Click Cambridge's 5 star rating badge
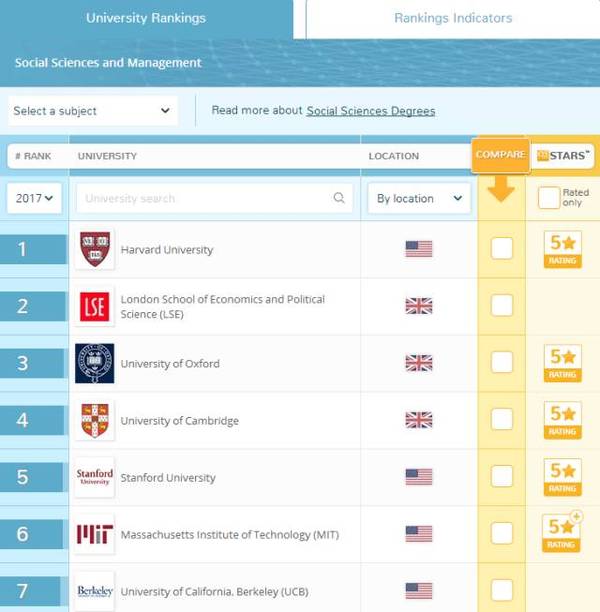This screenshot has height=612, width=600. coord(563,420)
